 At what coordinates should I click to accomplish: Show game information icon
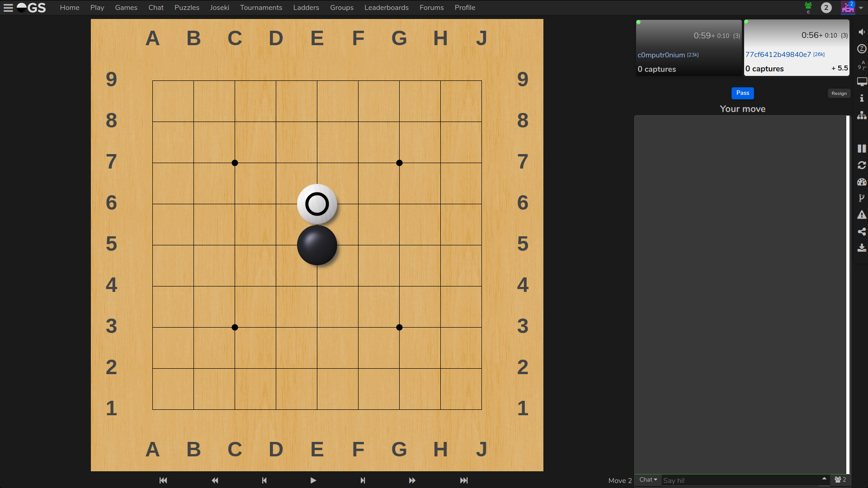pos(862,98)
